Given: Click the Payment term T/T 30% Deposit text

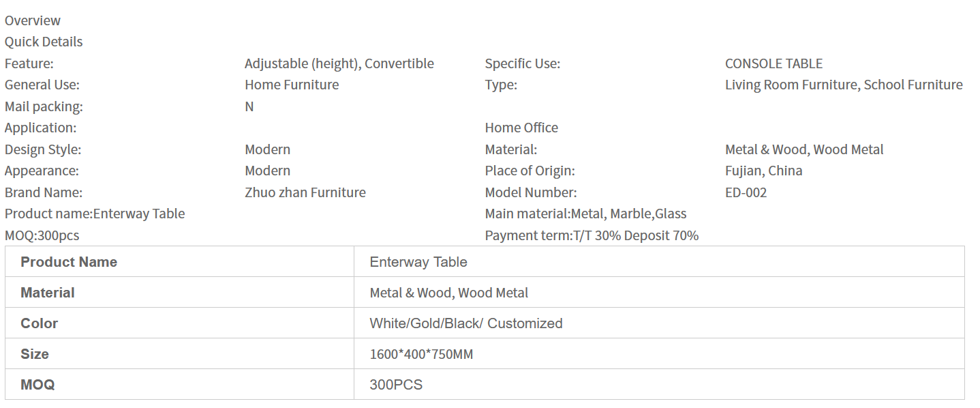Looking at the screenshot, I should (x=592, y=235).
